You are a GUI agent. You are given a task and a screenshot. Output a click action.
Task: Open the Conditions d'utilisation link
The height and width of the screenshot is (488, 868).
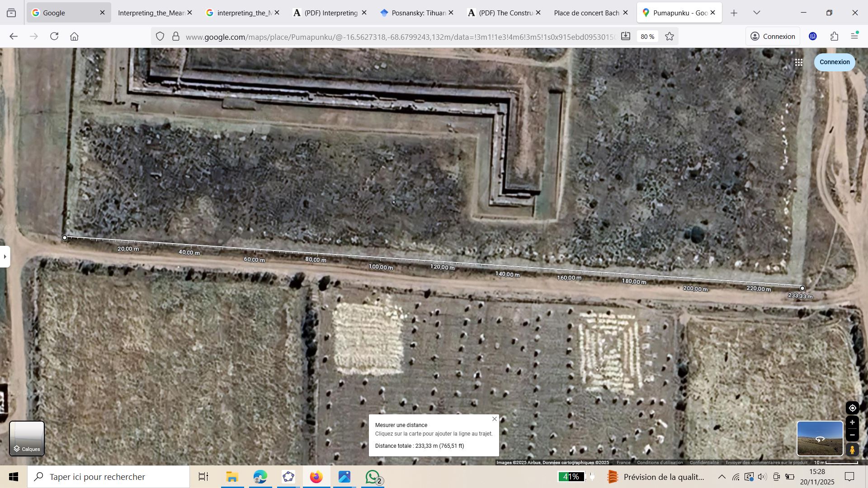point(660,463)
